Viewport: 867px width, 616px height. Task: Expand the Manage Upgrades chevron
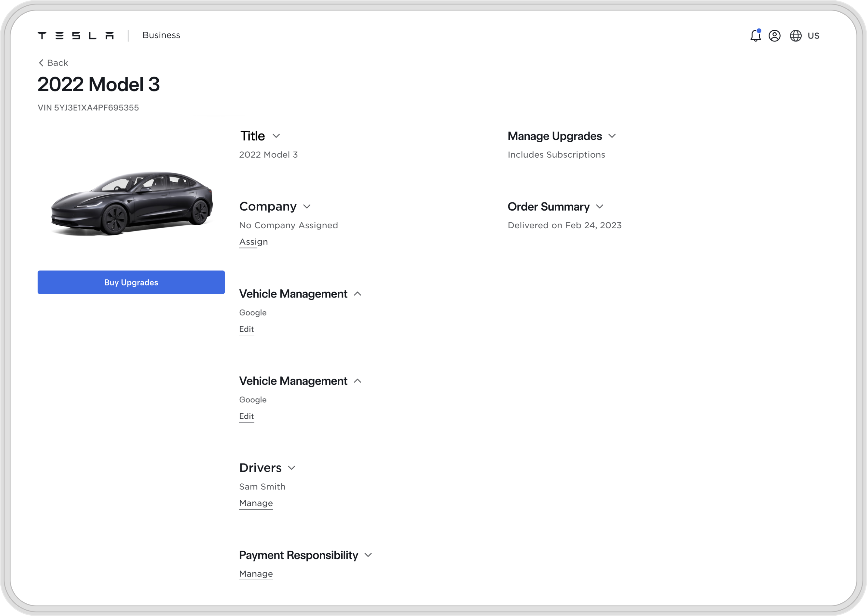click(612, 136)
